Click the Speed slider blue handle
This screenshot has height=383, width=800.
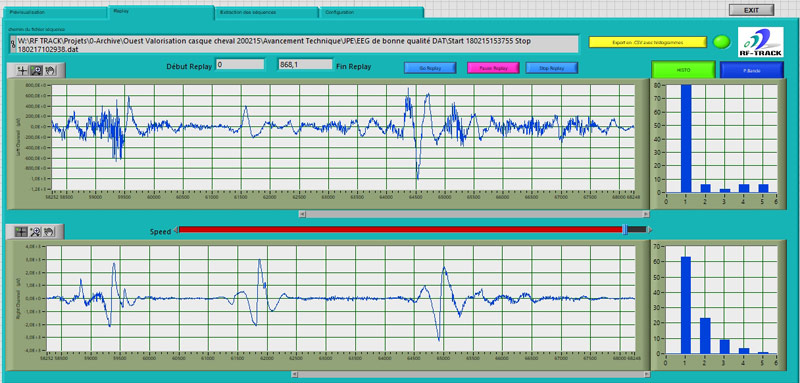click(625, 230)
